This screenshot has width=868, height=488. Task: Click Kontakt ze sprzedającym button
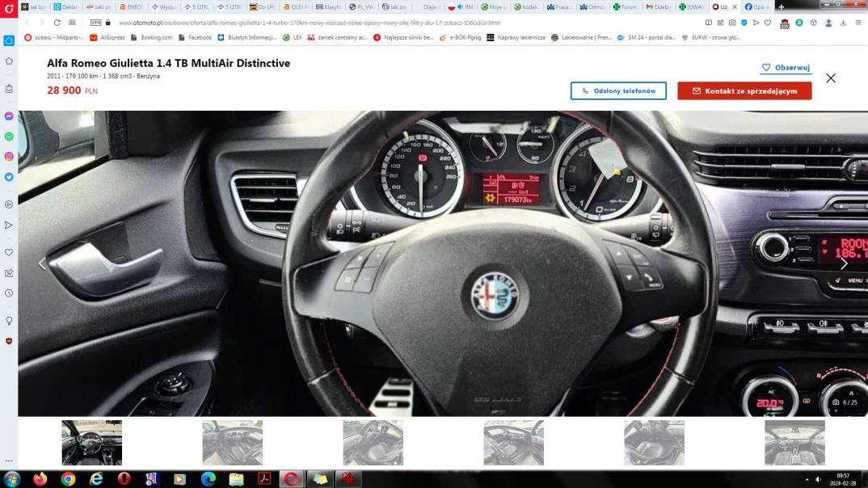pyautogui.click(x=744, y=90)
